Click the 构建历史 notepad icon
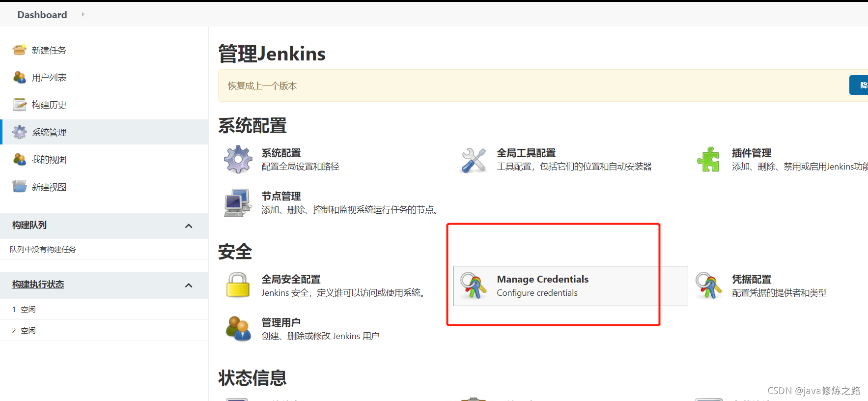This screenshot has height=401, width=868. (x=20, y=105)
